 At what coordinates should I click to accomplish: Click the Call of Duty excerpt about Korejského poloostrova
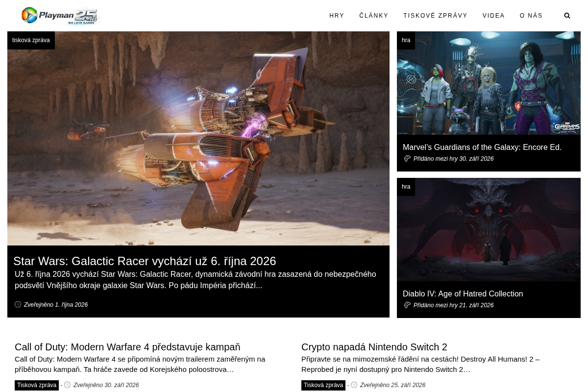140,364
